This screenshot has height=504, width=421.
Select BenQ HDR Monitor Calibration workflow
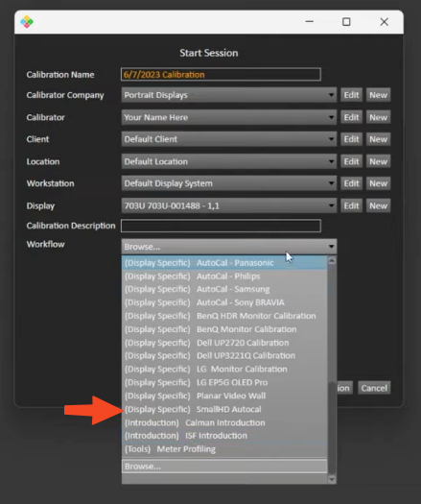pyautogui.click(x=224, y=316)
